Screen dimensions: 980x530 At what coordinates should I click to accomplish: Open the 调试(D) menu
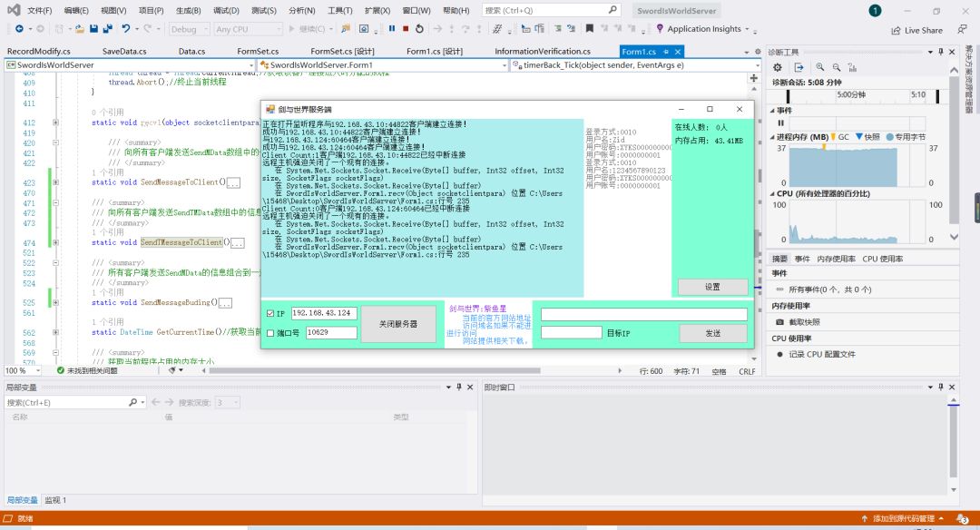226,10
